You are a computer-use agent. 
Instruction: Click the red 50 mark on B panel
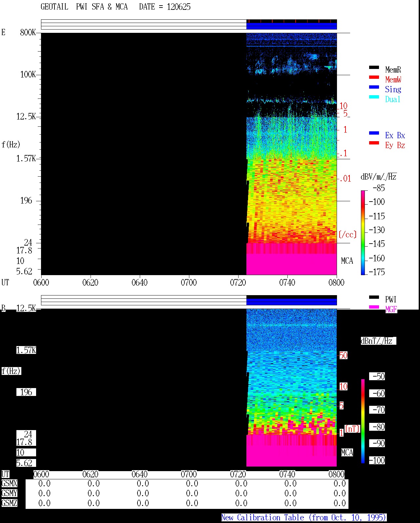tap(343, 355)
